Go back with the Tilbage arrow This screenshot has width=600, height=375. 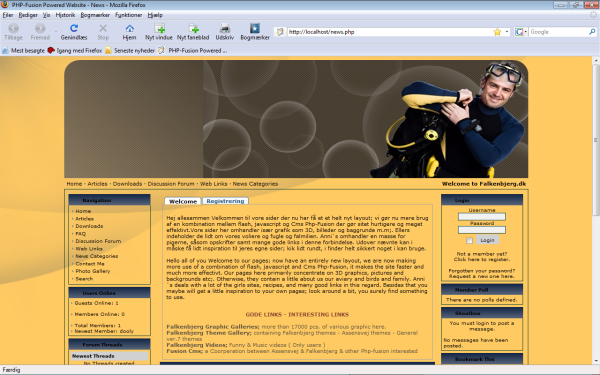[x=13, y=28]
